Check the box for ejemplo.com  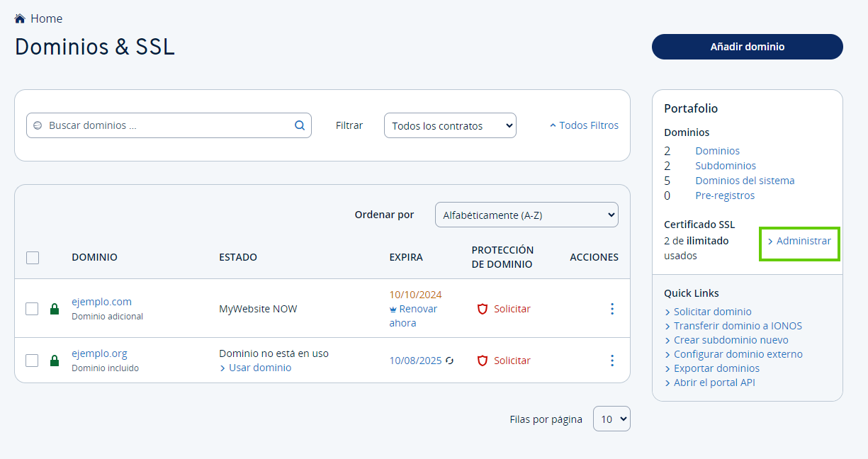pos(32,309)
